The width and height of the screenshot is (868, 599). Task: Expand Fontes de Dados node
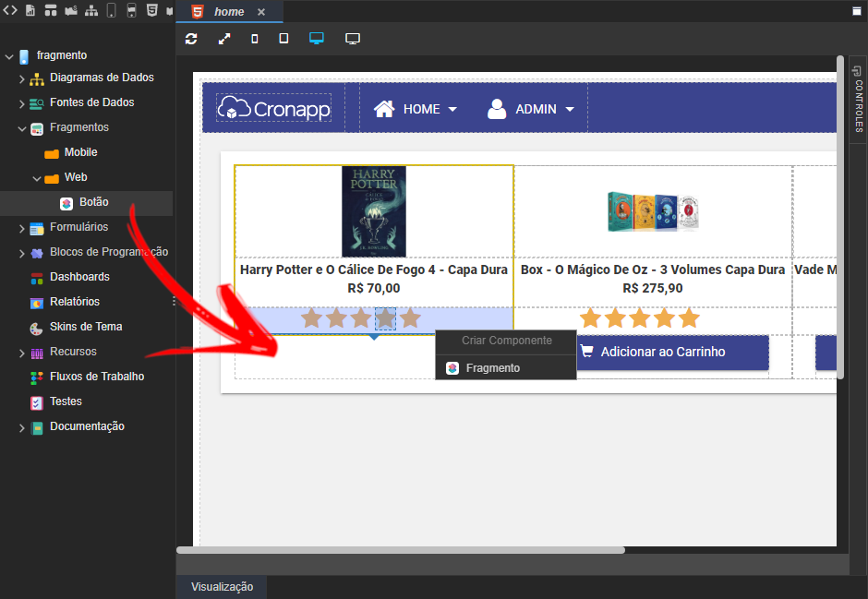coord(21,104)
